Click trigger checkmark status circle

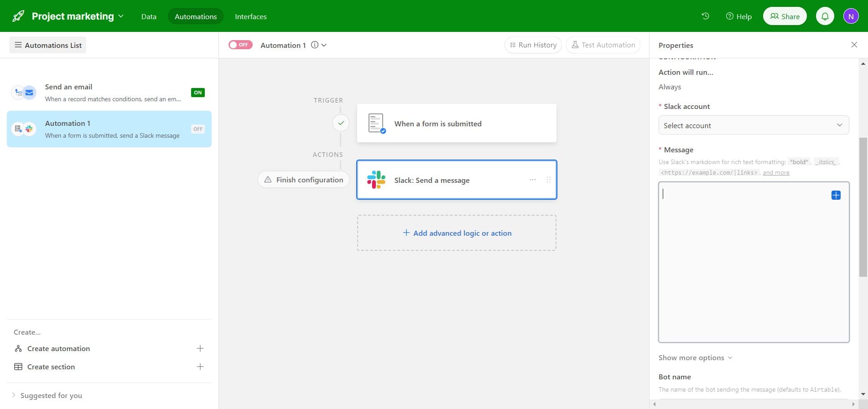341,123
